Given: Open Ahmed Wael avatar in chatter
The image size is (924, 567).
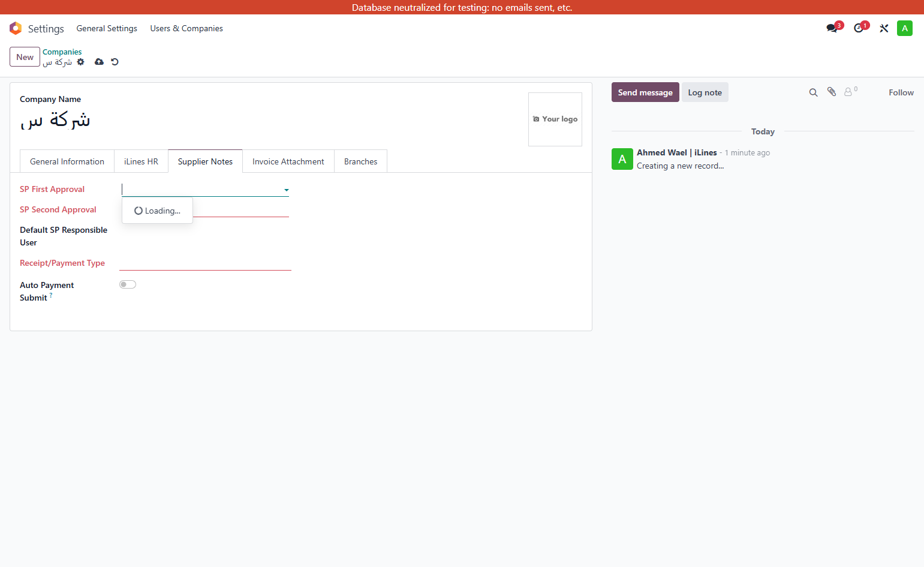Looking at the screenshot, I should pyautogui.click(x=622, y=159).
